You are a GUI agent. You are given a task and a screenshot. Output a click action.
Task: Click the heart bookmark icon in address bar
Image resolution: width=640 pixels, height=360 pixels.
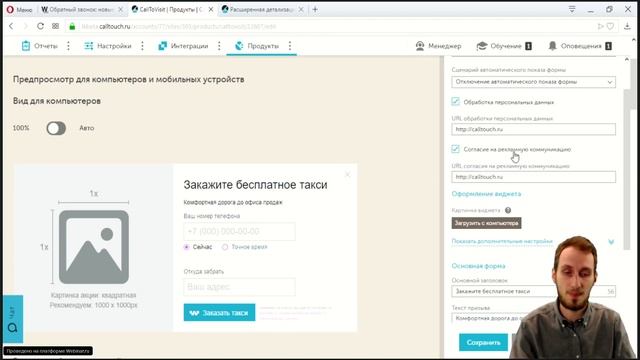pyautogui.click(x=610, y=26)
